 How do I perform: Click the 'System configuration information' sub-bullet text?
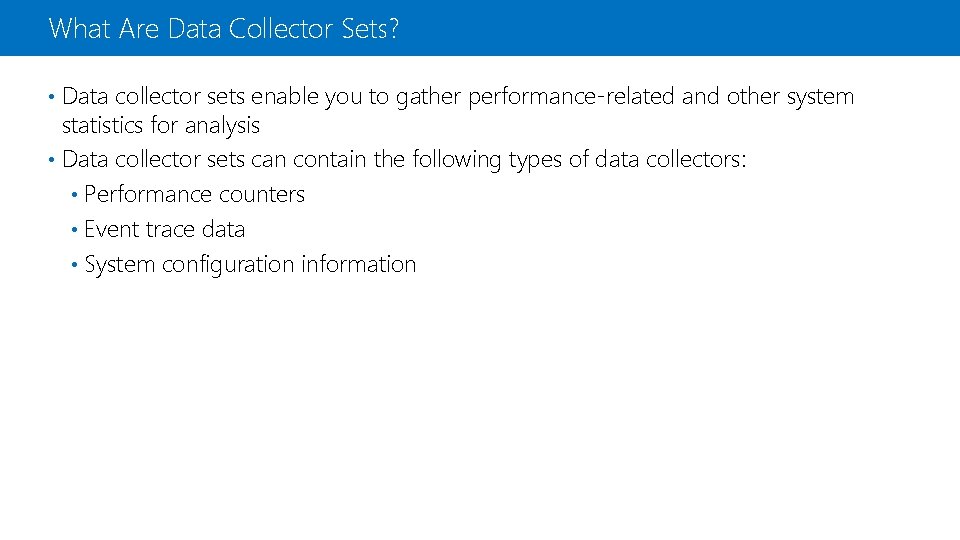(x=250, y=264)
